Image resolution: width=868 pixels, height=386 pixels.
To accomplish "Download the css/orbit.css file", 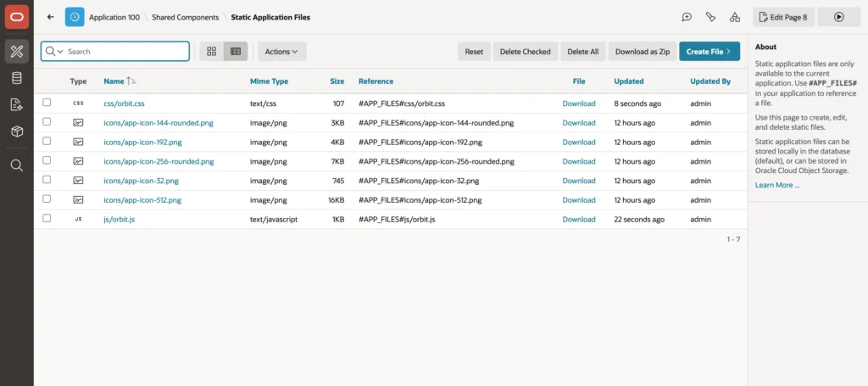I will click(579, 103).
